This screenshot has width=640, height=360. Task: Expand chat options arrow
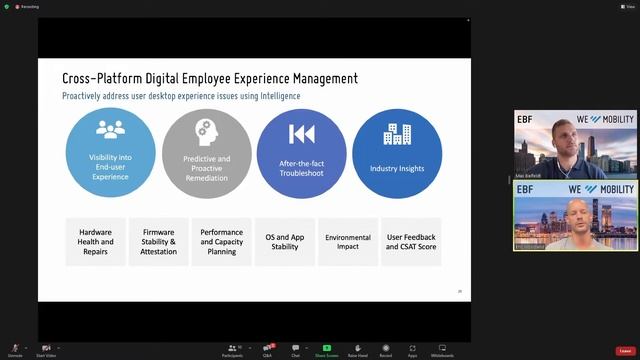point(307,348)
